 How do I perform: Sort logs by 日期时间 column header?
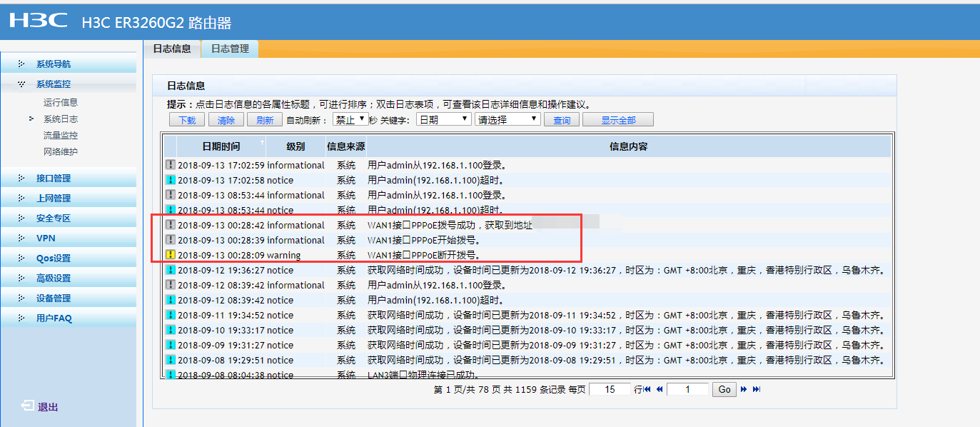[x=221, y=146]
